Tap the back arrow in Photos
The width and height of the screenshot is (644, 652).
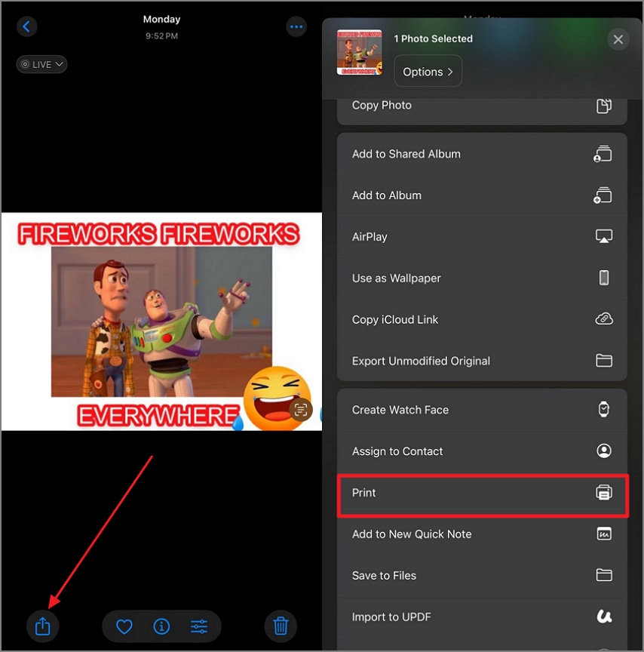(27, 26)
